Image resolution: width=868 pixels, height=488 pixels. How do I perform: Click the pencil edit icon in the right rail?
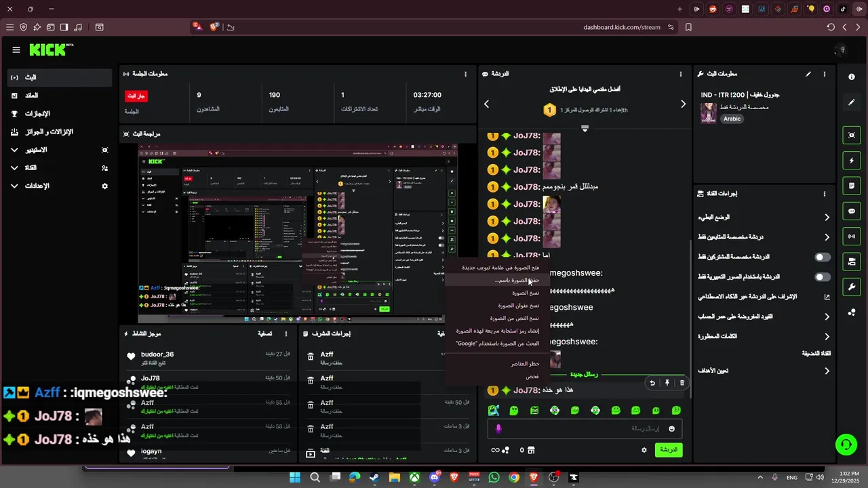tap(852, 102)
